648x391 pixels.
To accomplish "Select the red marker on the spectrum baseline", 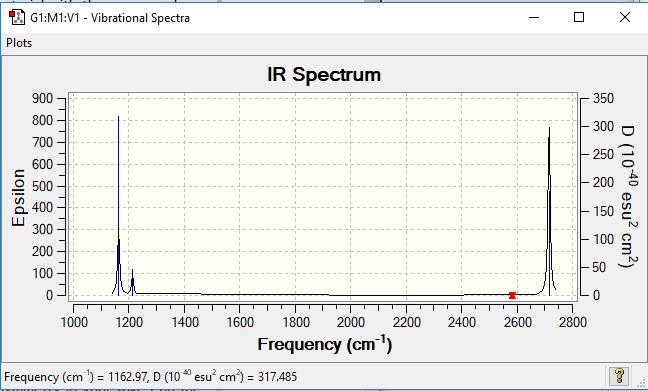I will 512,295.
